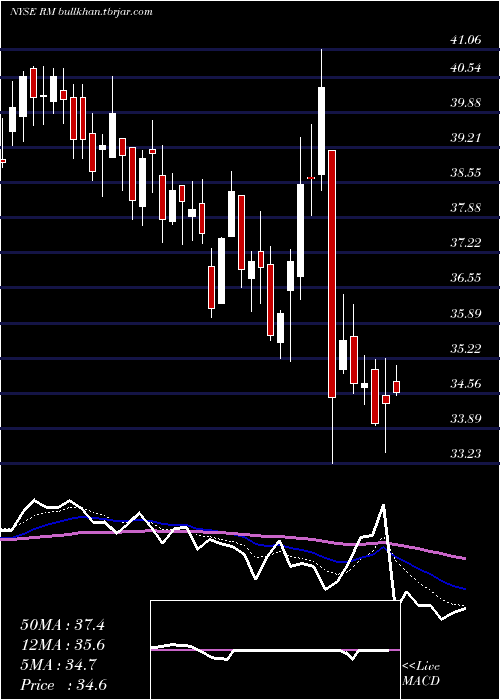Select the 33.23 price axis label
The image size is (500, 700).
pos(465,454)
